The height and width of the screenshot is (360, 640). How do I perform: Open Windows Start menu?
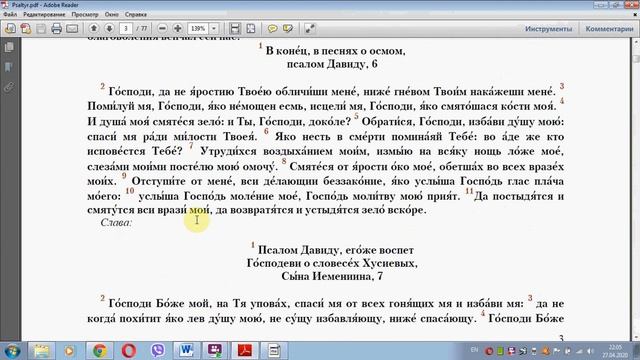coord(12,351)
